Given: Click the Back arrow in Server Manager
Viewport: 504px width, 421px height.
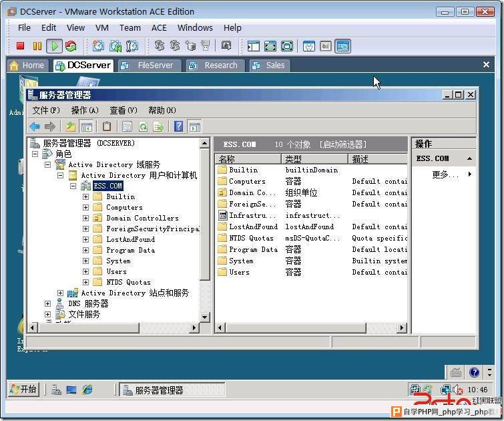Looking at the screenshot, I should point(35,126).
